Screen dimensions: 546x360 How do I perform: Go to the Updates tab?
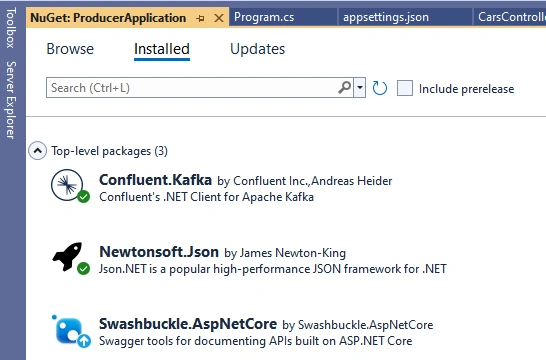258,49
